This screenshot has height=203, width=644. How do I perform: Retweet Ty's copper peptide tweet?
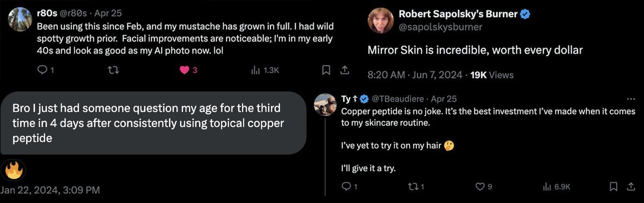coord(416,186)
